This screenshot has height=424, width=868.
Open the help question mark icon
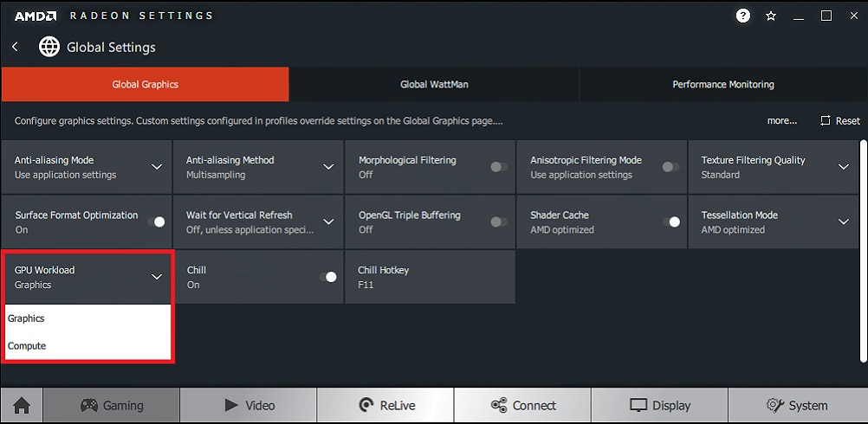pyautogui.click(x=743, y=16)
